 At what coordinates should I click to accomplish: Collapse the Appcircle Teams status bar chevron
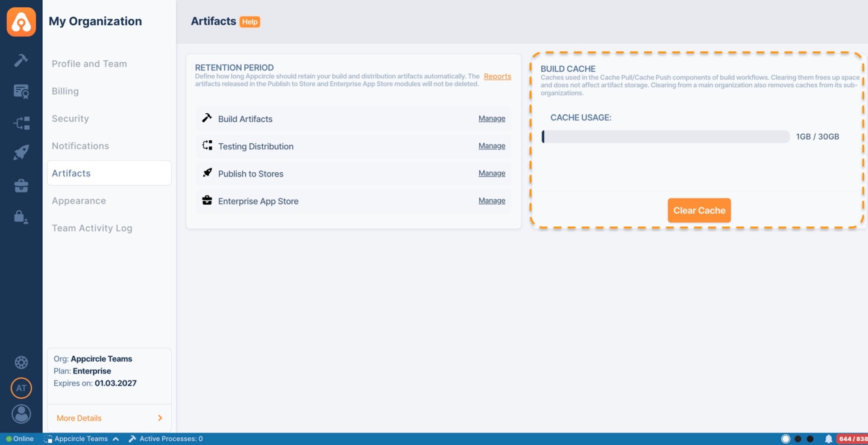(116, 438)
